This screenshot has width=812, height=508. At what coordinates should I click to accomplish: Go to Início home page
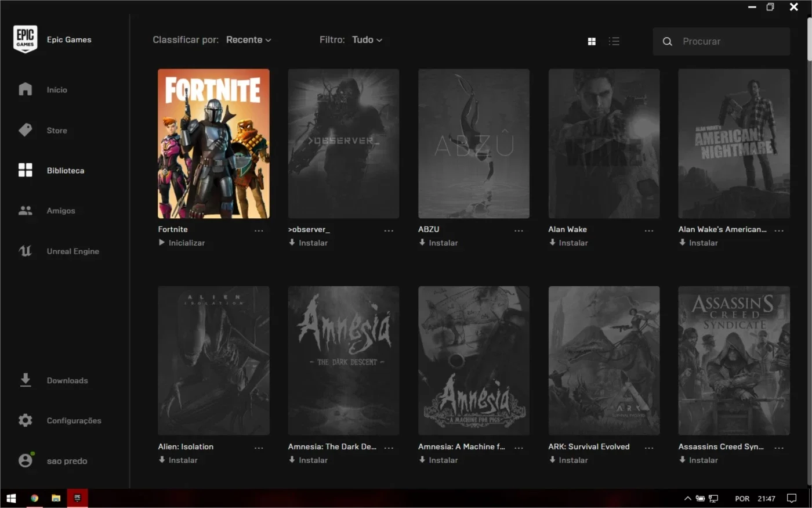43,89
